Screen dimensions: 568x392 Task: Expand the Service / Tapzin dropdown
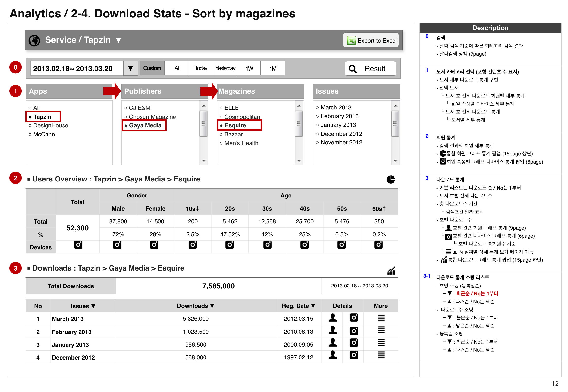click(118, 40)
